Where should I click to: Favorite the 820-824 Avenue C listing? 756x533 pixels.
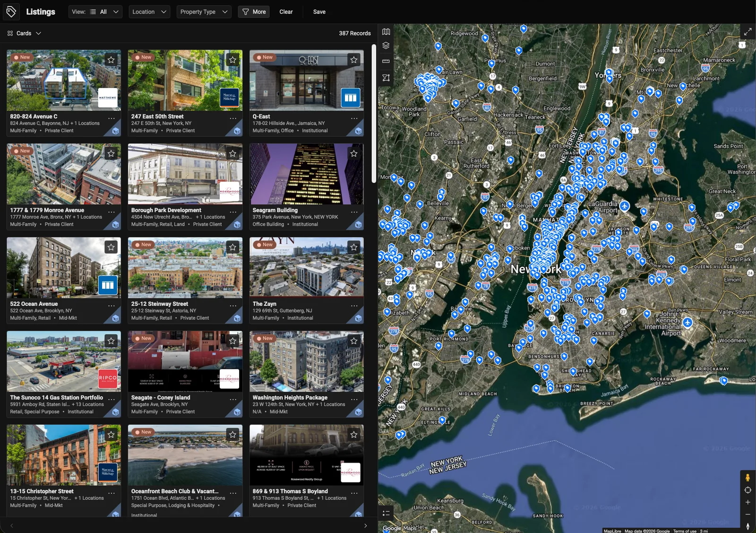111,60
